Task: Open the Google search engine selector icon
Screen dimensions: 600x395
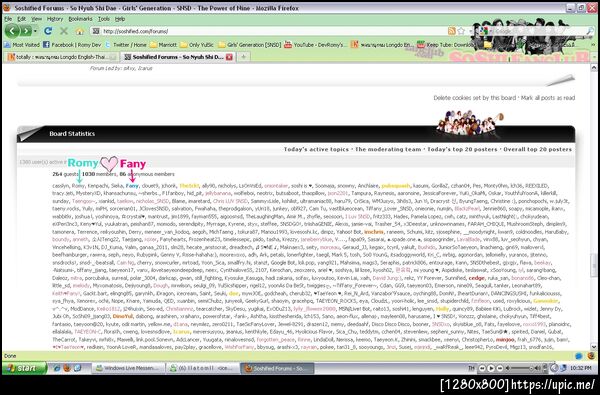Action: pyautogui.click(x=483, y=31)
